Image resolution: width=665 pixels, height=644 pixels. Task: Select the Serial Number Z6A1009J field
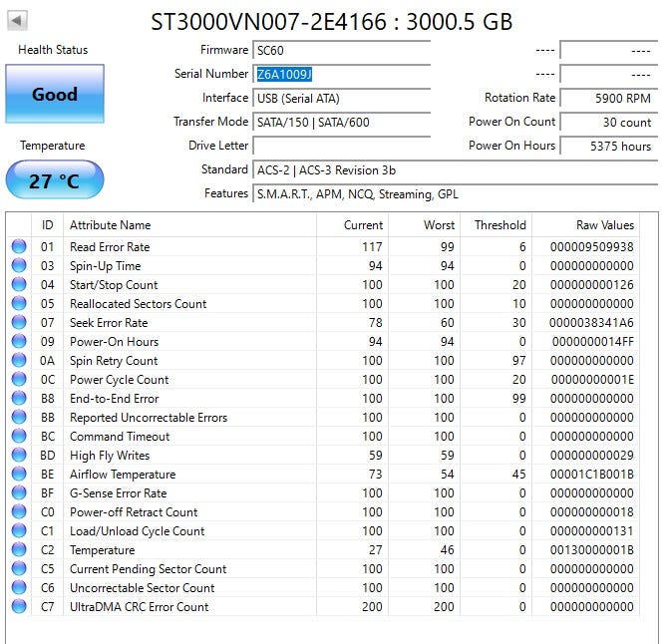(342, 74)
